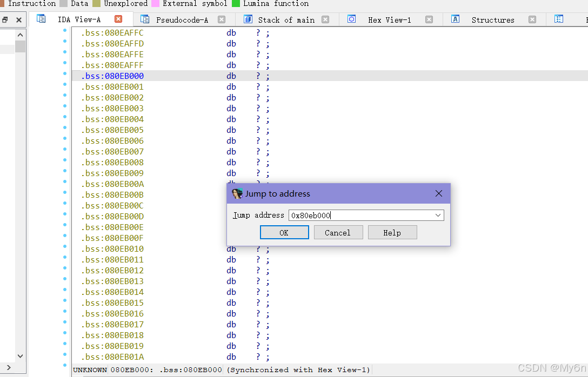This screenshot has width=588, height=377.
Task: Select address line .bss:080EB000
Action: [112, 76]
